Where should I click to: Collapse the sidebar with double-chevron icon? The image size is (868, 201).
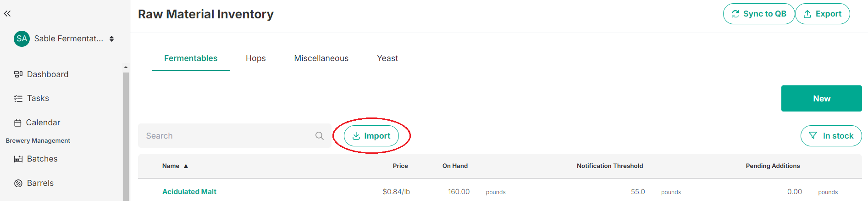(7, 14)
